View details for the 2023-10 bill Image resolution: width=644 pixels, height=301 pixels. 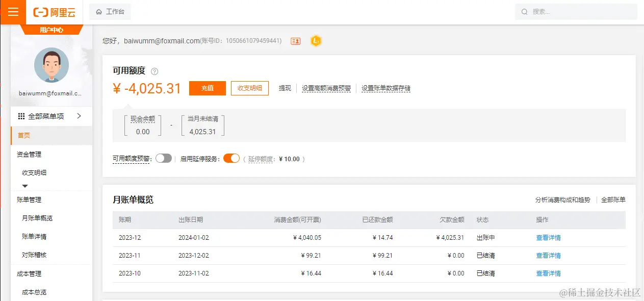[548, 273]
